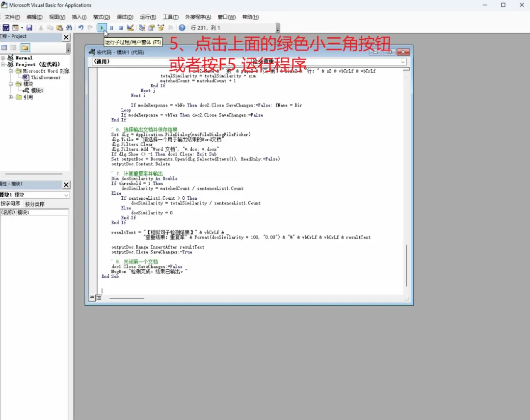Open VBA Help via the question mark icon
The image size is (530, 420).
pos(182,27)
